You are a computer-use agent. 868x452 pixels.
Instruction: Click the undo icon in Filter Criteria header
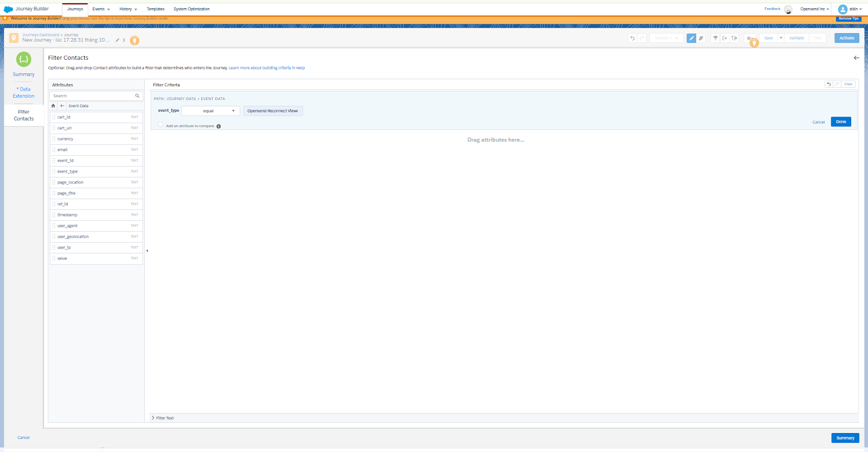click(829, 84)
